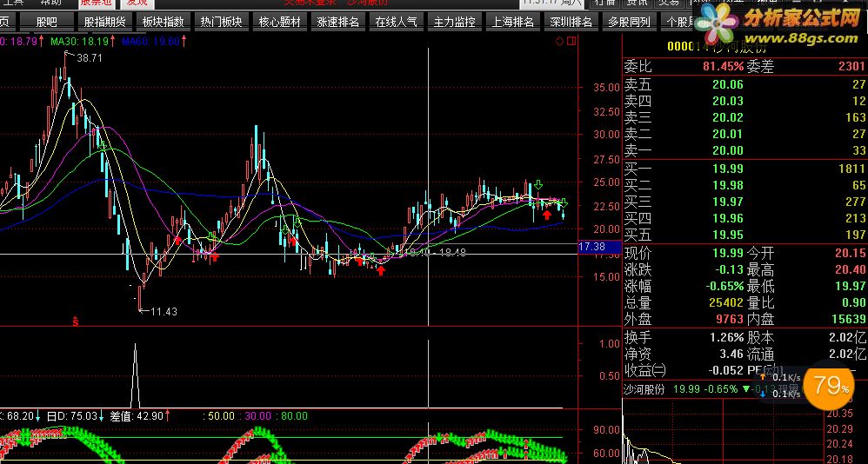Click the 净资 3.46 value

point(731,354)
